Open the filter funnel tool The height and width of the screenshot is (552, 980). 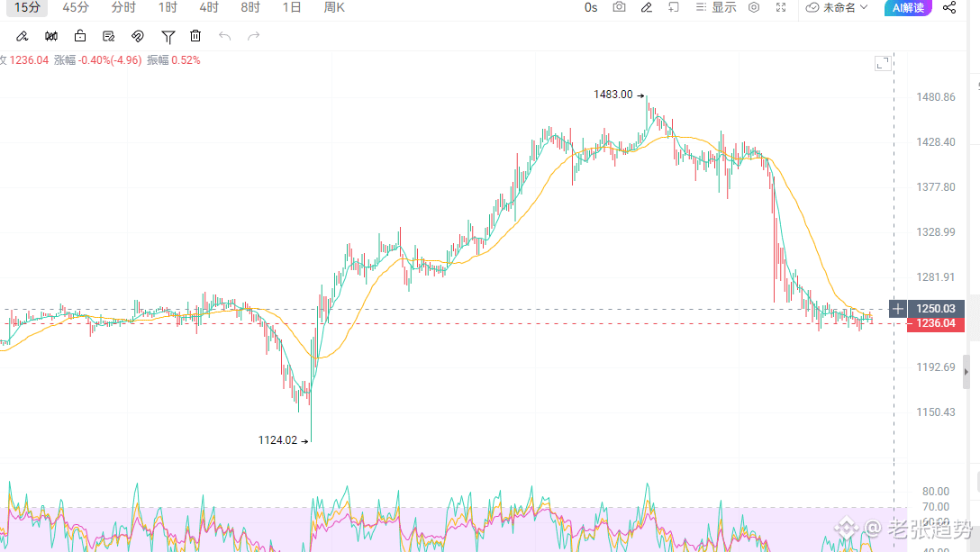pos(168,37)
